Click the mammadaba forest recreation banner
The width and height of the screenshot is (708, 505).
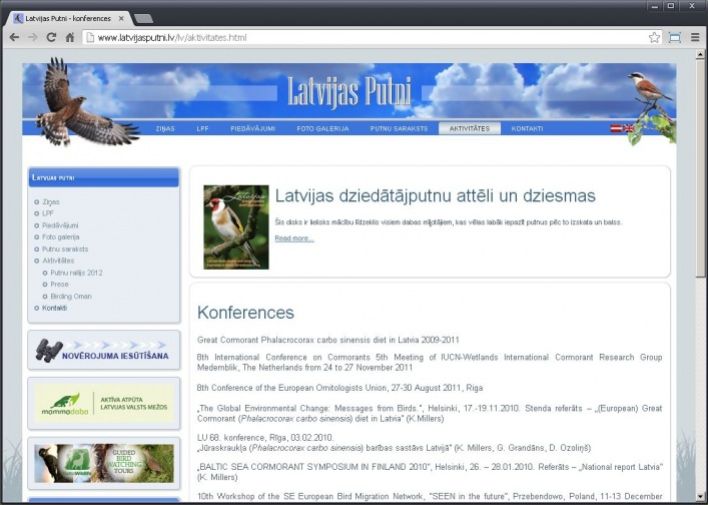(x=104, y=403)
